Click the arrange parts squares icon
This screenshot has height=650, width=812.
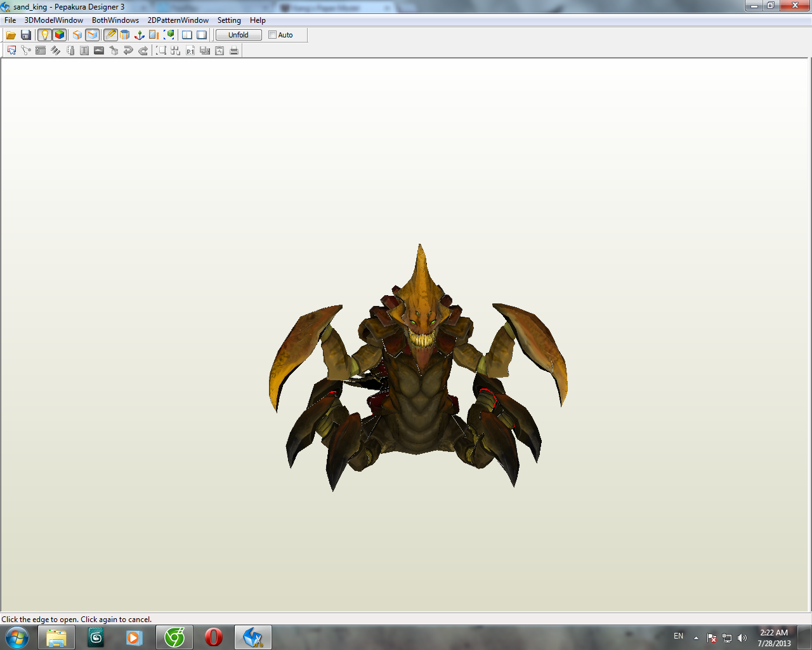[x=176, y=51]
